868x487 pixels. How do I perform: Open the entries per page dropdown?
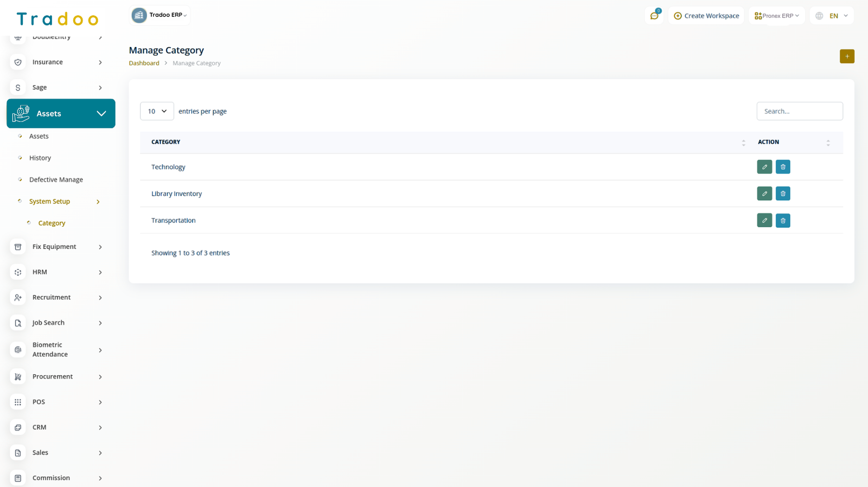pos(157,111)
